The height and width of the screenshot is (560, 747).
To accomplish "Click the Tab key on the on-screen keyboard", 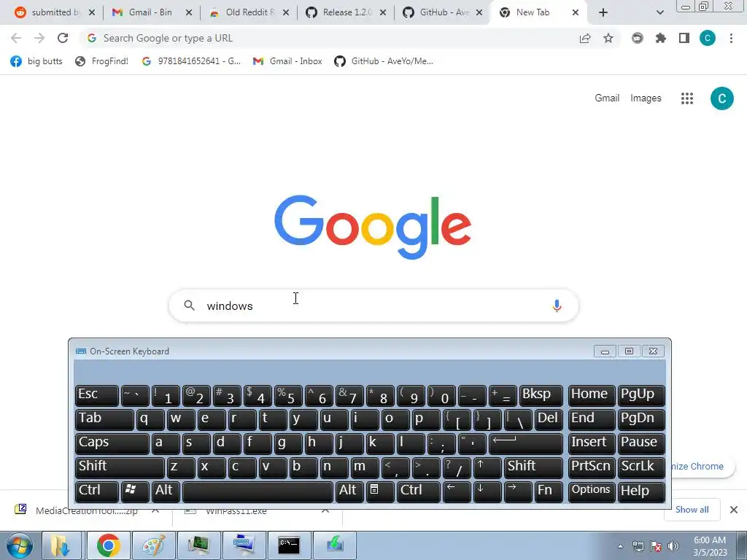I will point(105,419).
